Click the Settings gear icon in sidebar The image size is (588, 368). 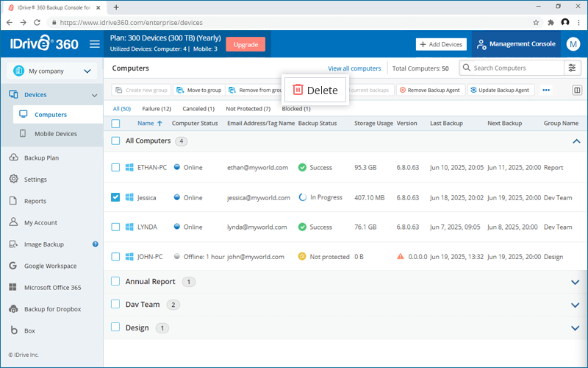click(x=13, y=179)
